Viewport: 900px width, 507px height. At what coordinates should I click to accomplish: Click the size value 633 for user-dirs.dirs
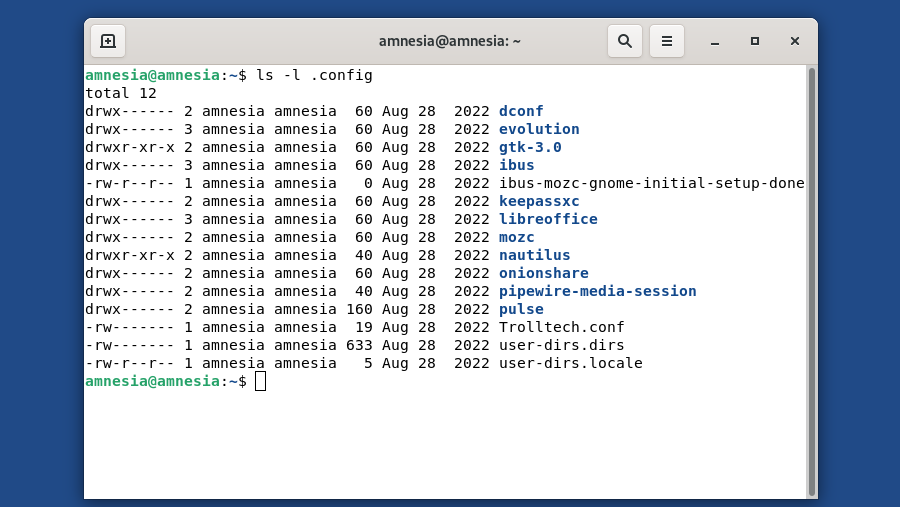359,345
